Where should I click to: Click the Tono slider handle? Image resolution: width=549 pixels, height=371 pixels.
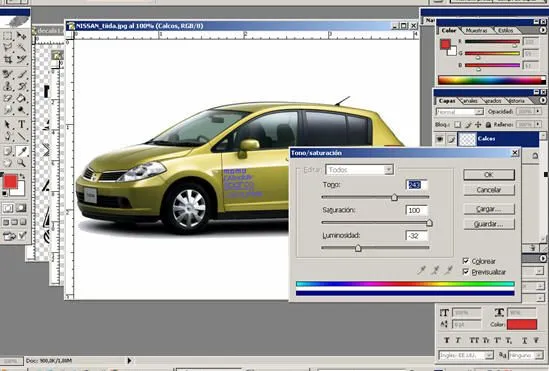[394, 197]
